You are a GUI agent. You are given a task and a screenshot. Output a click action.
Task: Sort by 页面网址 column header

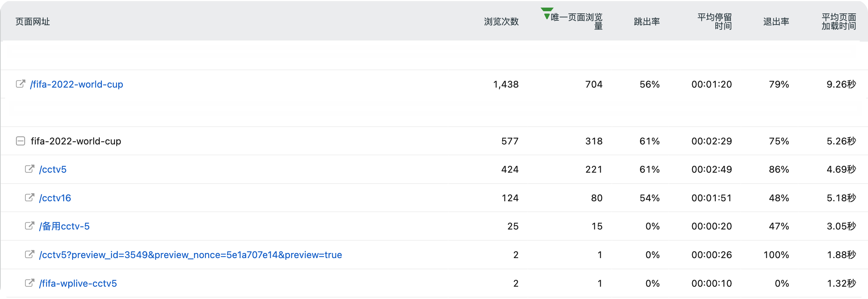pos(33,22)
